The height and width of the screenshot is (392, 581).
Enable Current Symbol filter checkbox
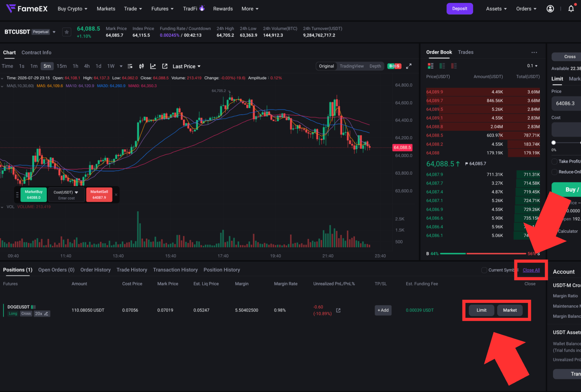click(x=484, y=270)
